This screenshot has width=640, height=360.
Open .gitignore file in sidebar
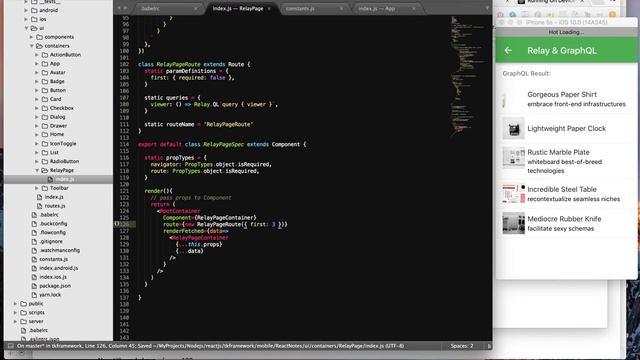51,242
